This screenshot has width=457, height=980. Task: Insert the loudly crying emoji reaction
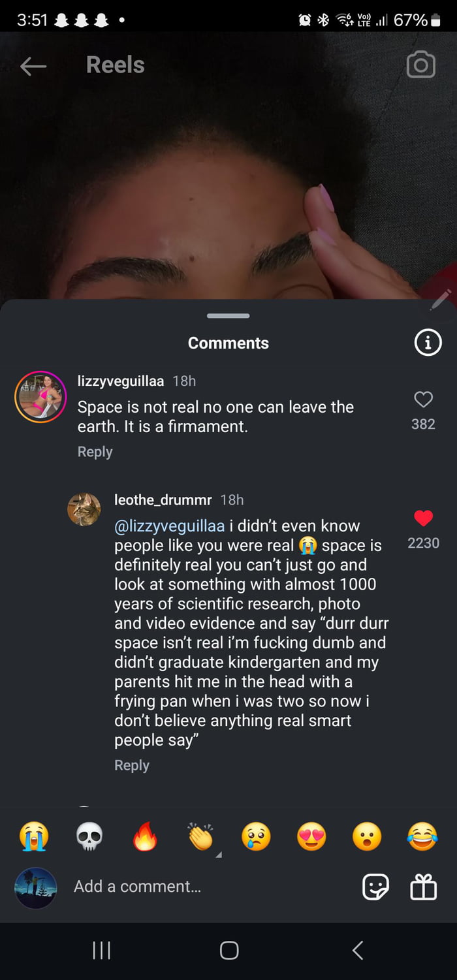[x=34, y=836]
